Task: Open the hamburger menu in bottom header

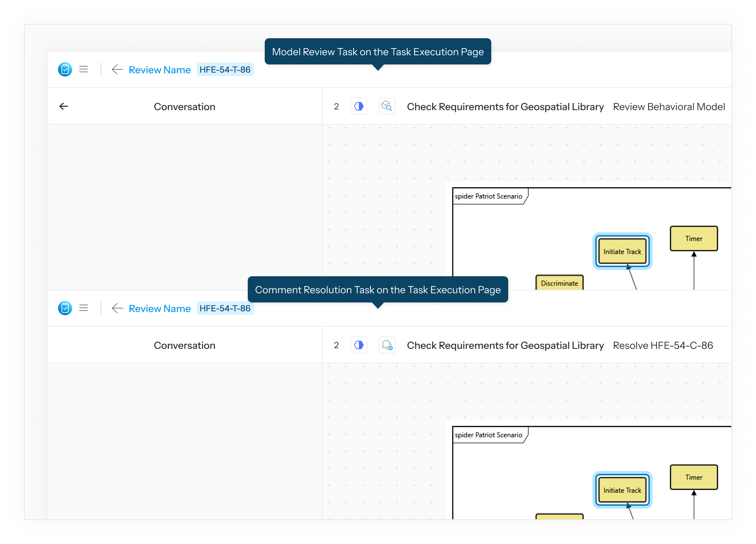Action: (84, 308)
